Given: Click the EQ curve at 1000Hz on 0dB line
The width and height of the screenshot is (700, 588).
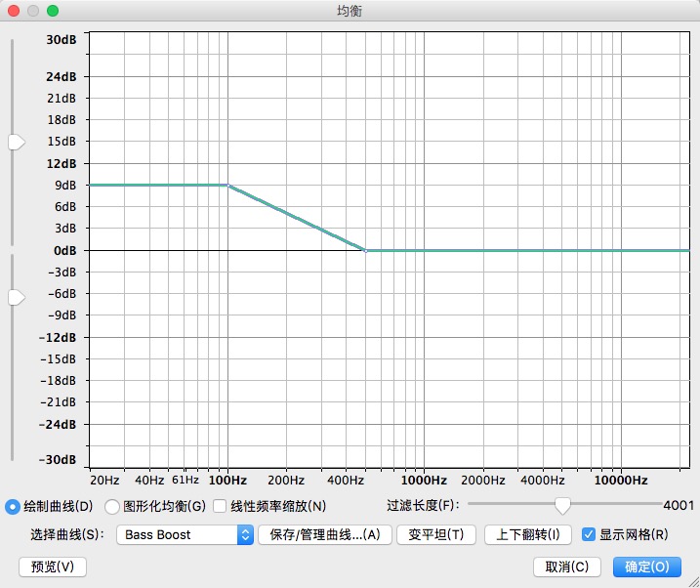Looking at the screenshot, I should pos(424,250).
